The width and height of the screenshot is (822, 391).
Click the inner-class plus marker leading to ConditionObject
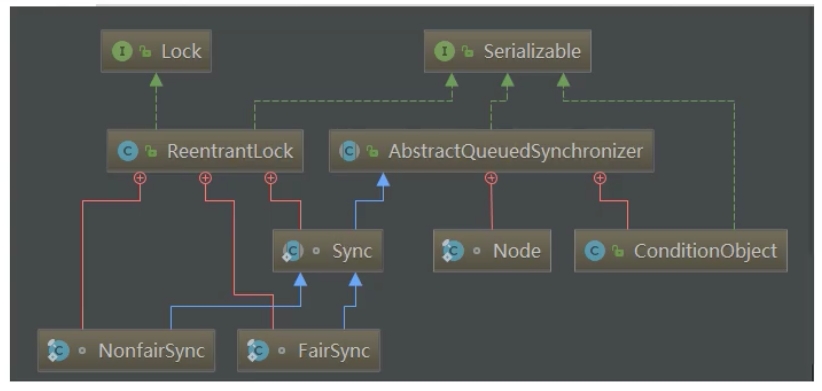600,179
